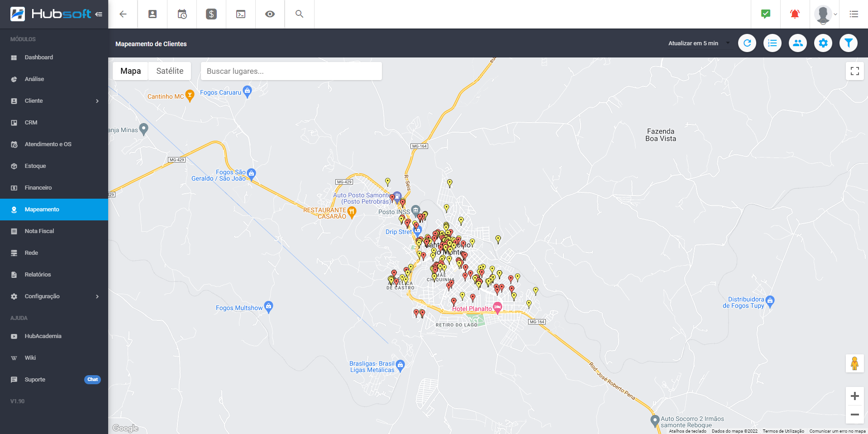Click Atalhos de teclado link
The width and height of the screenshot is (868, 434).
click(687, 431)
